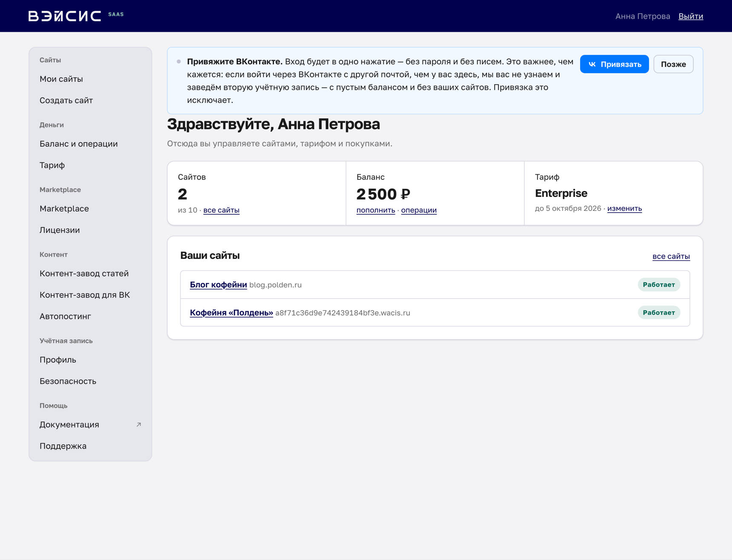
Task: Click the blog.polden.ru domain text
Action: pyautogui.click(x=275, y=285)
